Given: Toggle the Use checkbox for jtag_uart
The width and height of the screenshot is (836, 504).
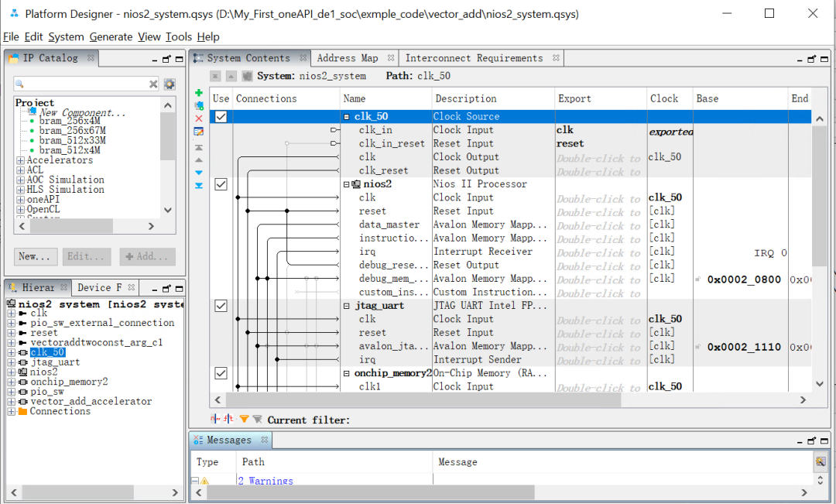Looking at the screenshot, I should [x=221, y=306].
